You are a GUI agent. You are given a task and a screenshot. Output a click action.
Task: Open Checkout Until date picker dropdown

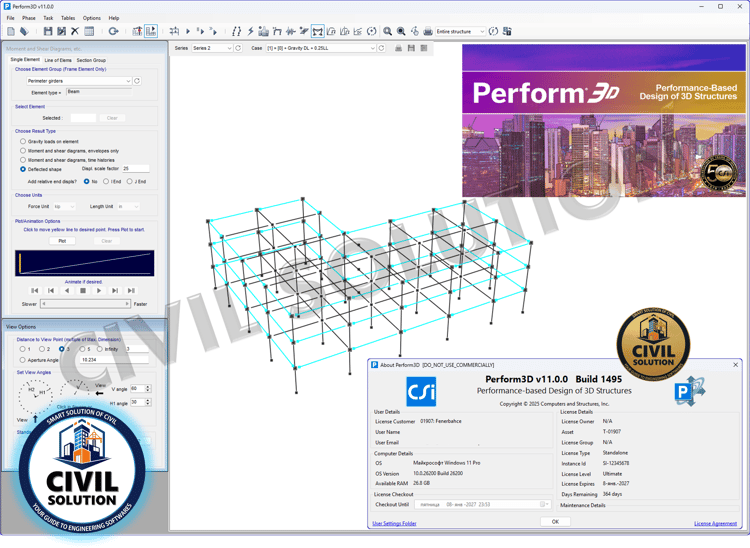point(545,504)
